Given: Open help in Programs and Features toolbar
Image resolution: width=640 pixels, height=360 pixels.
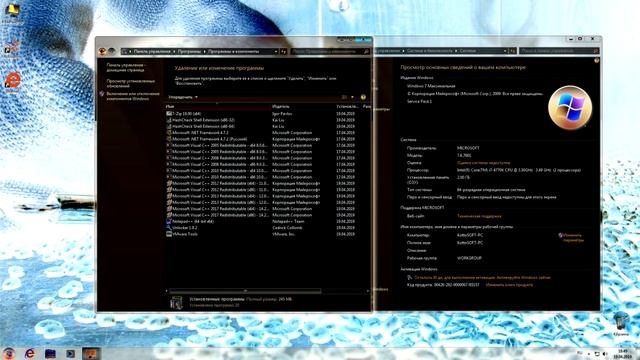Looking at the screenshot, I should point(363,97).
